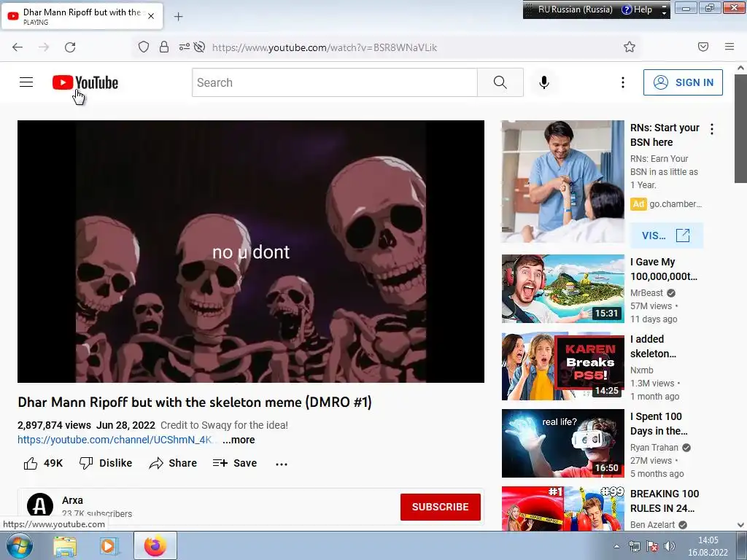The width and height of the screenshot is (747, 560).
Task: Reload the page with the refresh icon
Action: pos(70,47)
